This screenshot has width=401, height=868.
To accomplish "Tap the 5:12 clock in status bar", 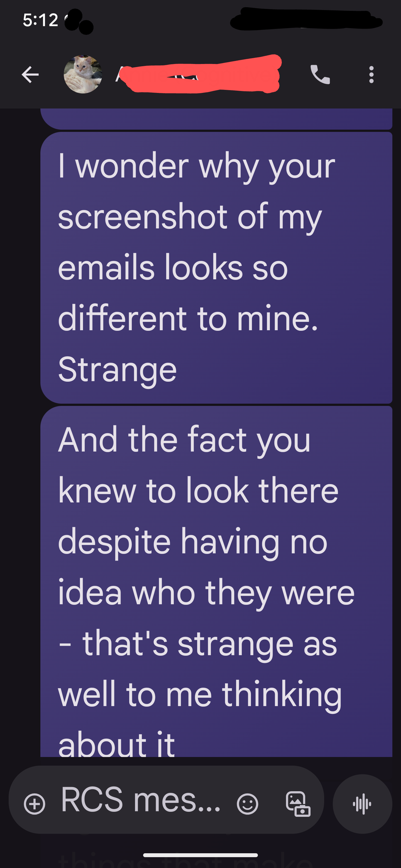I will 40,20.
